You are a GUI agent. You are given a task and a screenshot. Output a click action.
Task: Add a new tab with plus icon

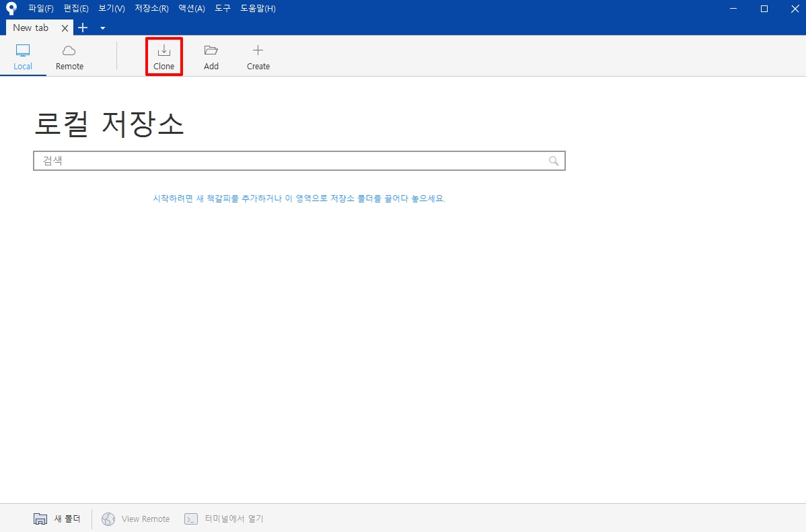(x=83, y=28)
